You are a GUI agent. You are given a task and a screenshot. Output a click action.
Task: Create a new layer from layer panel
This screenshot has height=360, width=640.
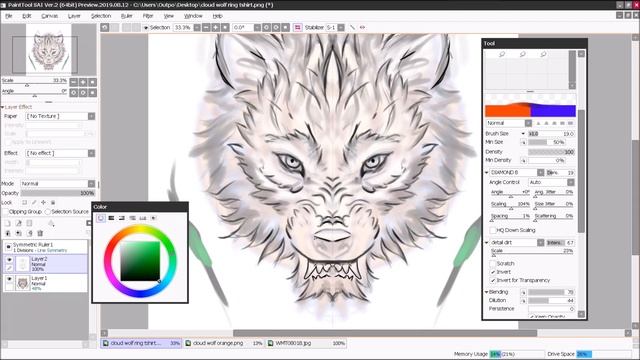7,223
